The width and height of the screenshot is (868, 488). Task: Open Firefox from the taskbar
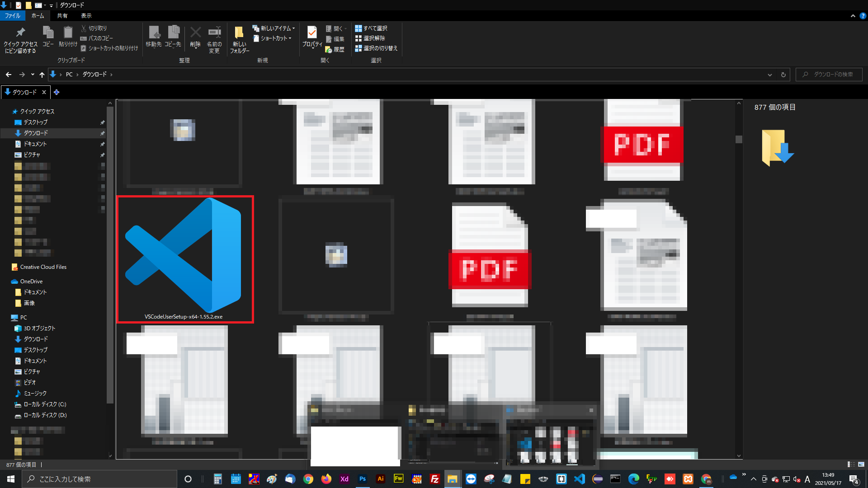tap(326, 479)
